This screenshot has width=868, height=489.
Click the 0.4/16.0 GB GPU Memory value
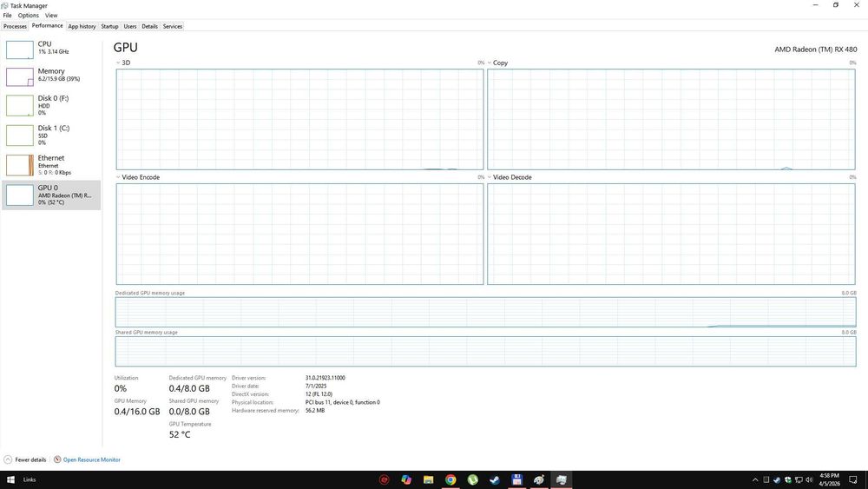point(137,412)
